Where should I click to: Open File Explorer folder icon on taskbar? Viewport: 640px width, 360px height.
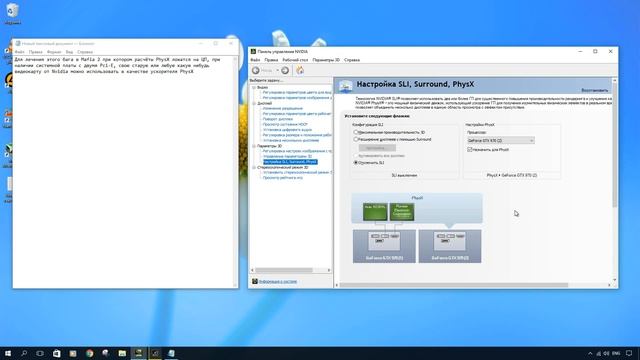tap(122, 353)
